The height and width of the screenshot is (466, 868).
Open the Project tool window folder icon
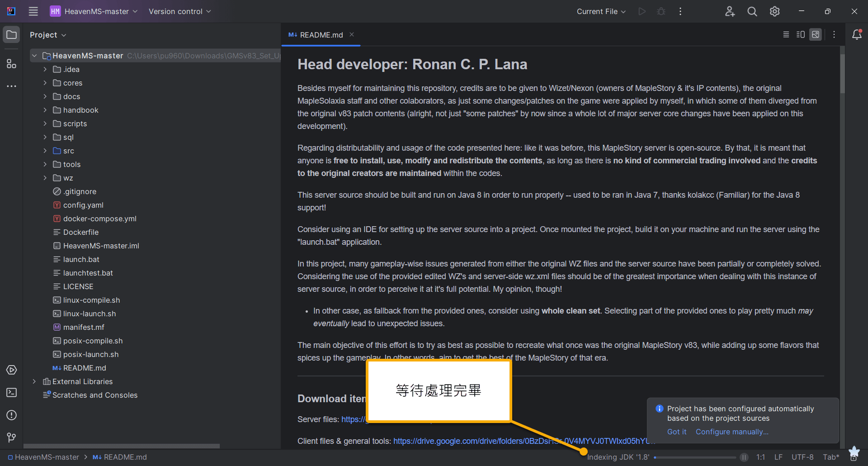(11, 35)
